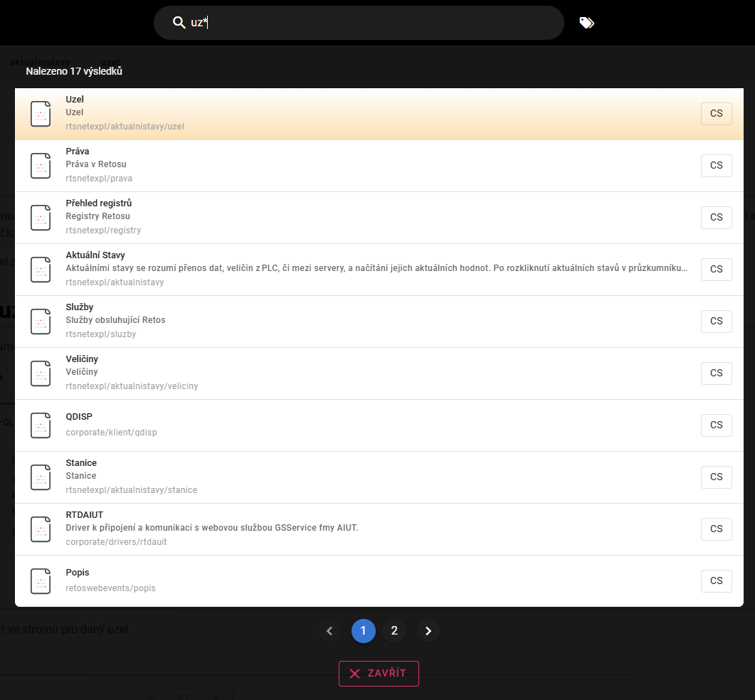Switch to results page 2
The image size is (755, 700).
pyautogui.click(x=394, y=631)
